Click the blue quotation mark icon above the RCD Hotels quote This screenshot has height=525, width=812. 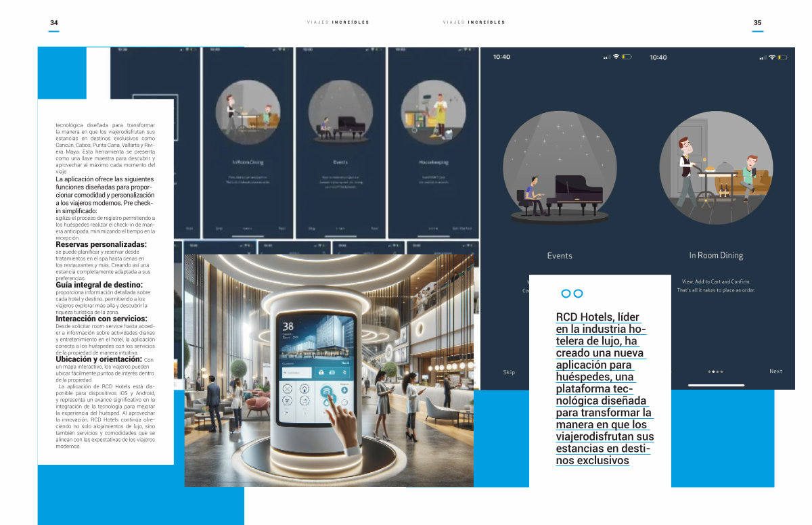[572, 293]
